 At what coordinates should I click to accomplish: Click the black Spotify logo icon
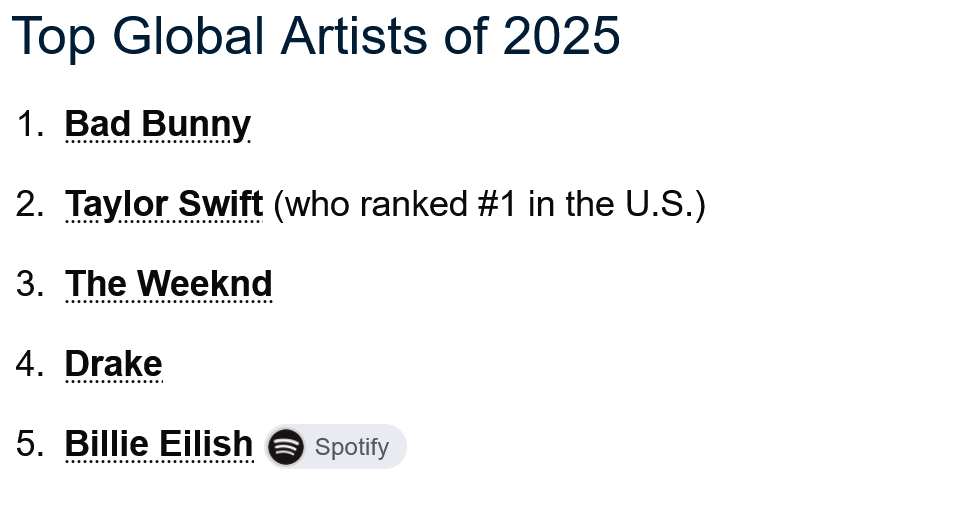tap(285, 447)
